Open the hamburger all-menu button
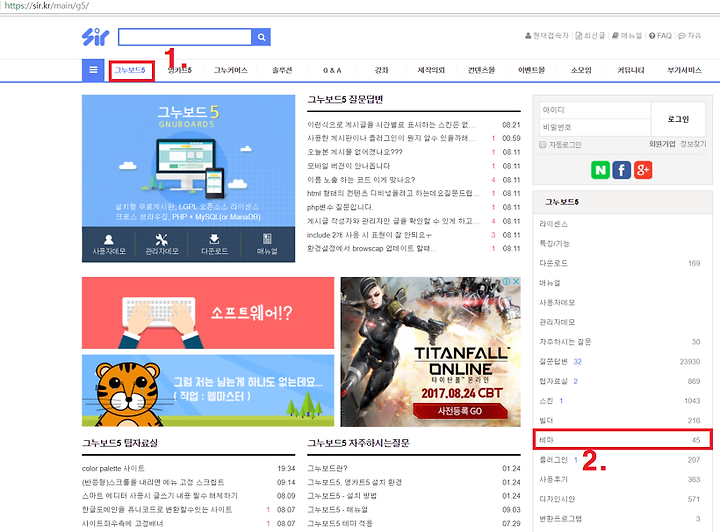720x532 pixels. (x=93, y=70)
